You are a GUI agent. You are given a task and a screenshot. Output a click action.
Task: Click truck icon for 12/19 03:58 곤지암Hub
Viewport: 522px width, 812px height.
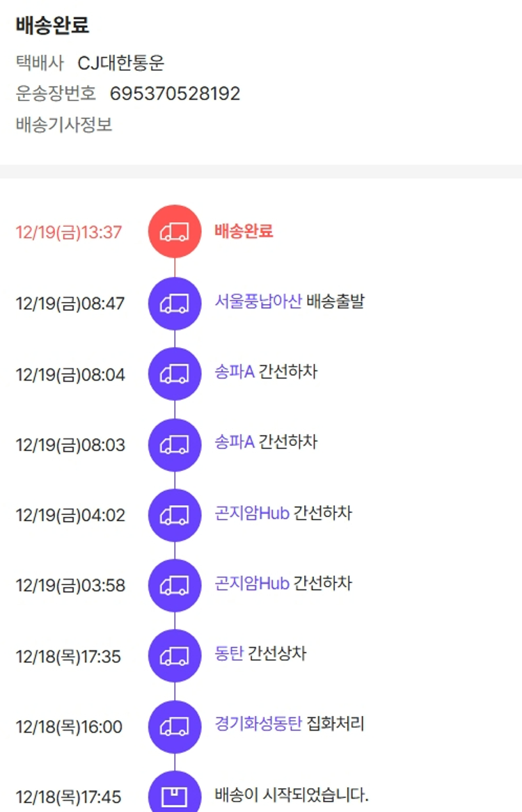pos(175,586)
